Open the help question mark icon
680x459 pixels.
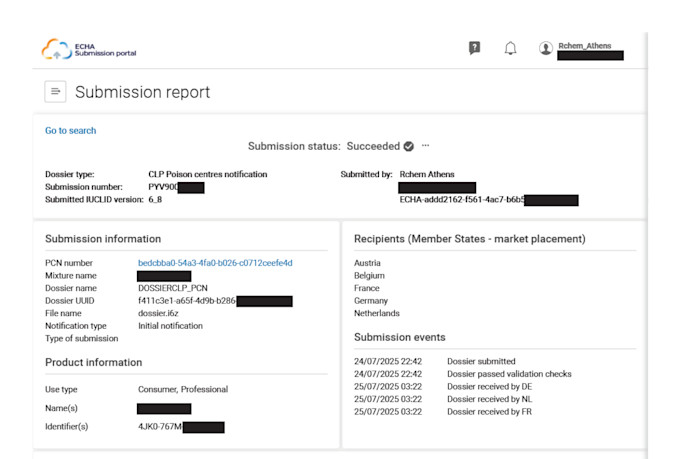pyautogui.click(x=474, y=48)
